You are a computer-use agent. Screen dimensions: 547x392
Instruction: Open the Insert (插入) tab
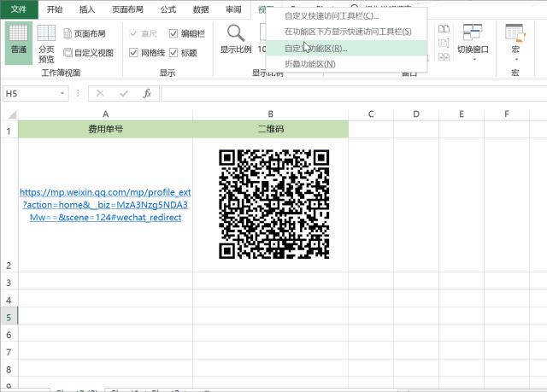[87, 9]
